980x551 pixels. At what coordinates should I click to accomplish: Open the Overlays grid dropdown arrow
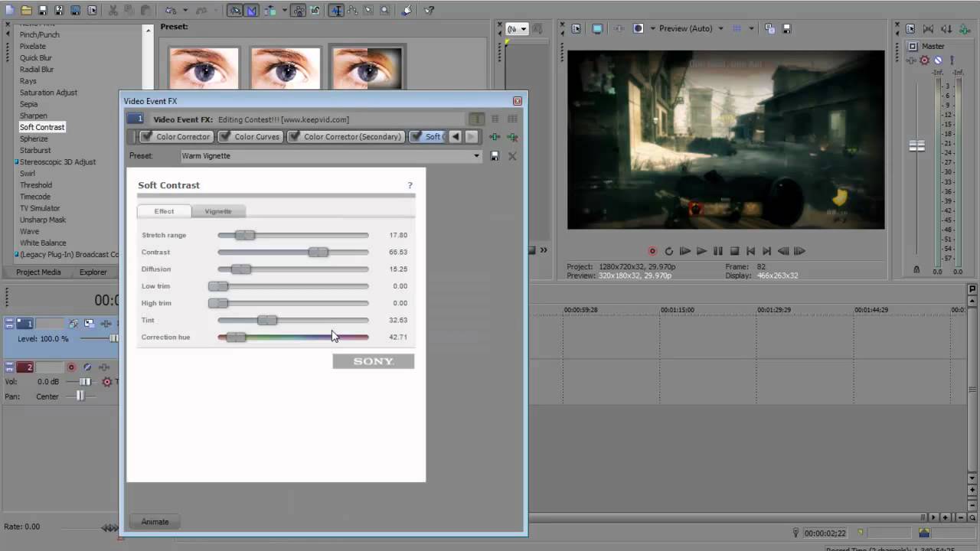click(x=752, y=28)
